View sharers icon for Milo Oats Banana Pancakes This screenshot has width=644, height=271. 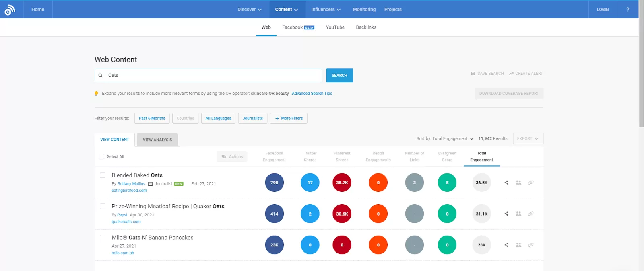[518, 245]
